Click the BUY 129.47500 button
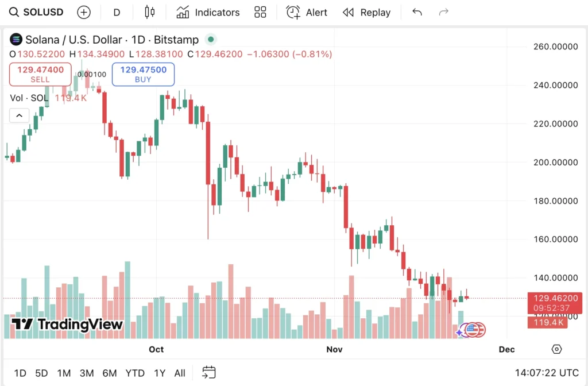588x386 pixels. tap(142, 75)
